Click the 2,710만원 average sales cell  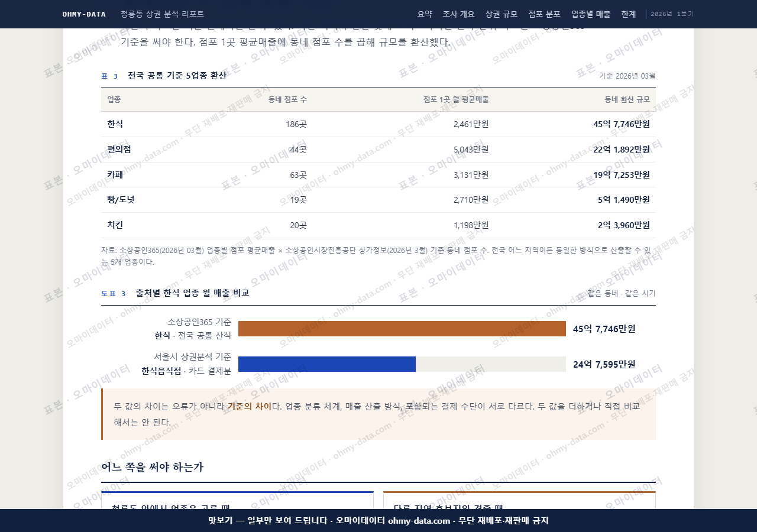click(471, 200)
